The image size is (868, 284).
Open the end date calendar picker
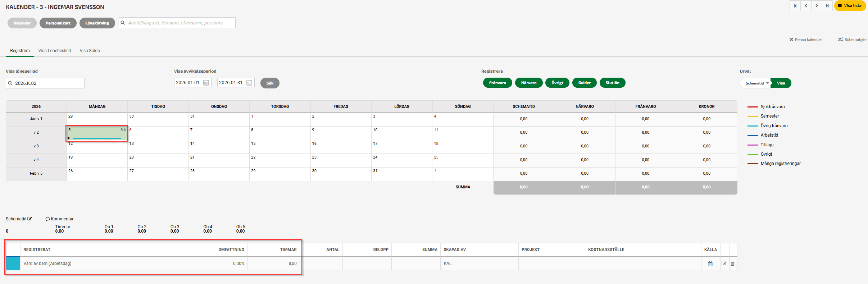249,83
